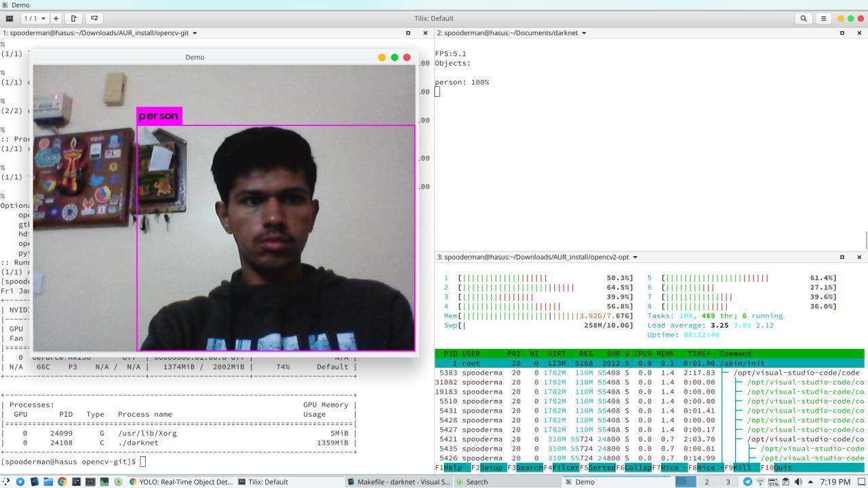
Task: Sort htop by MEM% column header
Action: pos(665,354)
